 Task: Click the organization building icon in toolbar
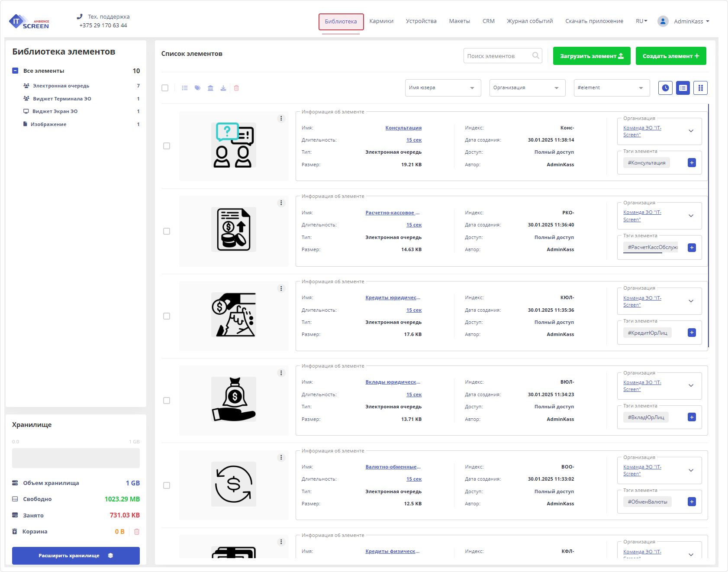point(210,88)
